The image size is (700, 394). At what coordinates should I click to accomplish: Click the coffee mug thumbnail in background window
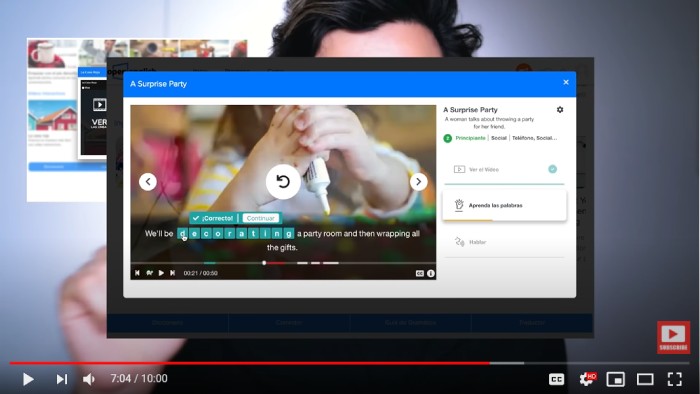coord(52,53)
